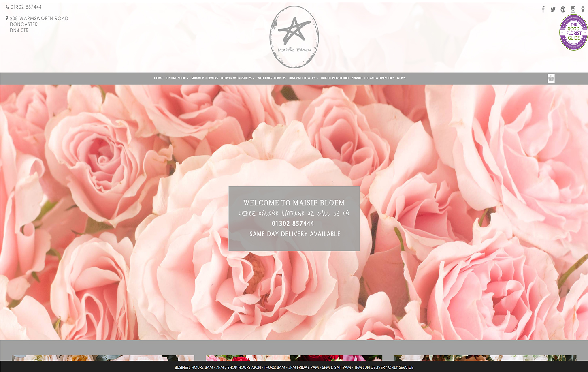Image resolution: width=588 pixels, height=372 pixels.
Task: Open Tribute Portfolio from the navbar
Action: click(x=334, y=78)
